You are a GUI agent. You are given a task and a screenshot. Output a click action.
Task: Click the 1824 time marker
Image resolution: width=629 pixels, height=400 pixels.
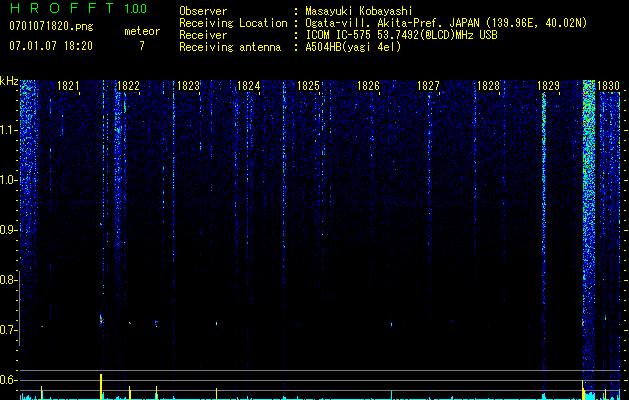click(248, 86)
